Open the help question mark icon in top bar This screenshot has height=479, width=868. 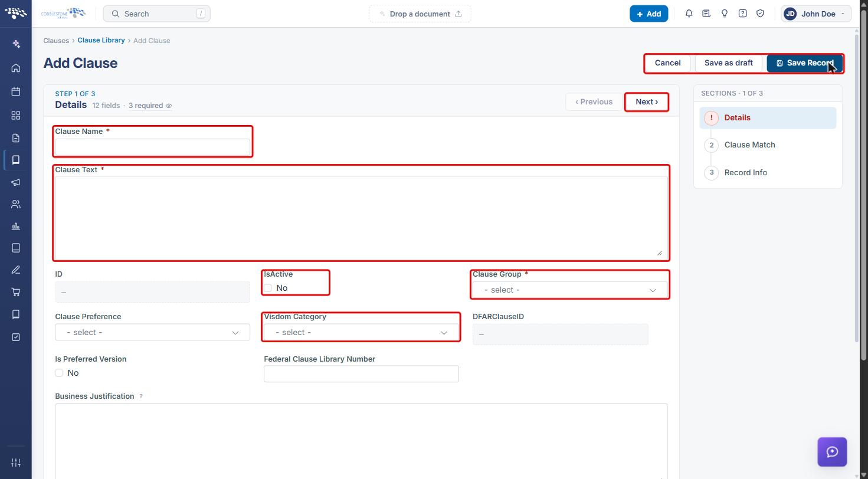click(742, 14)
